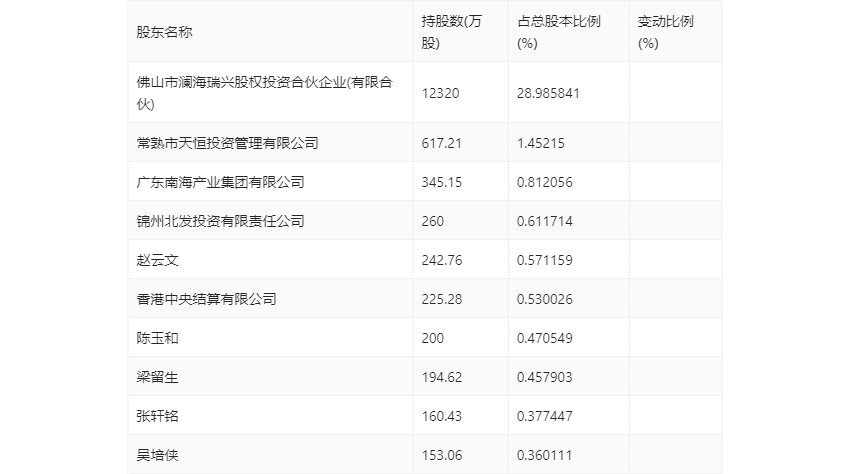Select the percentage 0.470549
Screen dimensions: 850x474
click(x=544, y=338)
